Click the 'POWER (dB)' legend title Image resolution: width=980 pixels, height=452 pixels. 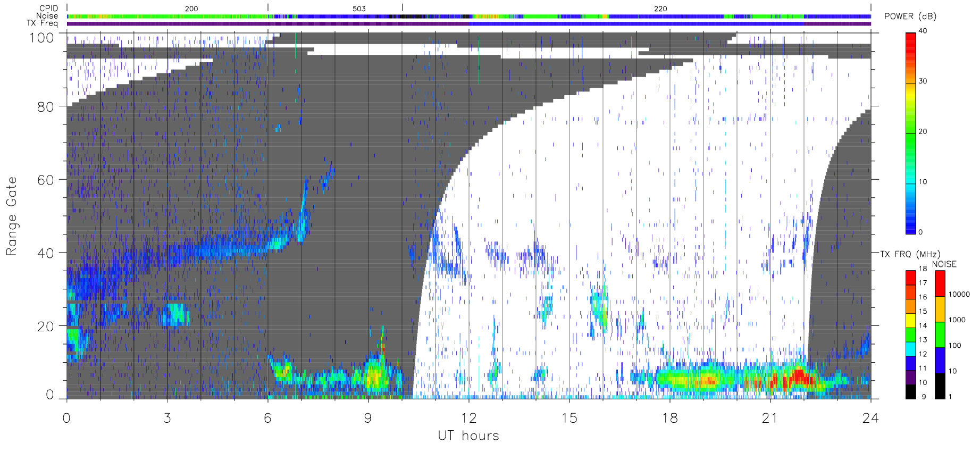point(910,16)
